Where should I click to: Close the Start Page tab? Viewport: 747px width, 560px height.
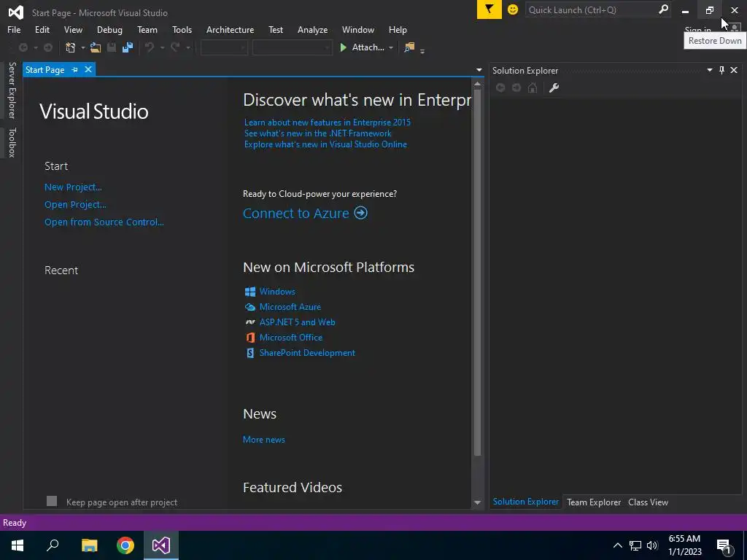point(88,69)
